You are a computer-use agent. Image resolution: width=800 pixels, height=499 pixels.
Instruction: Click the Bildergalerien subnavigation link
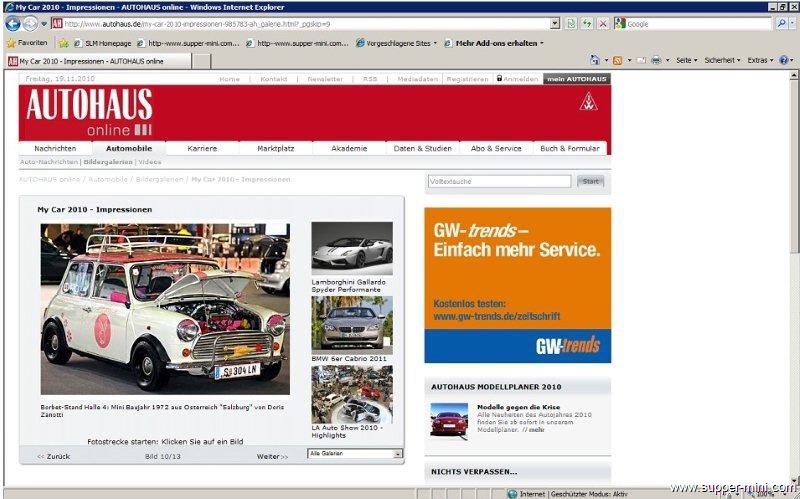pos(108,162)
